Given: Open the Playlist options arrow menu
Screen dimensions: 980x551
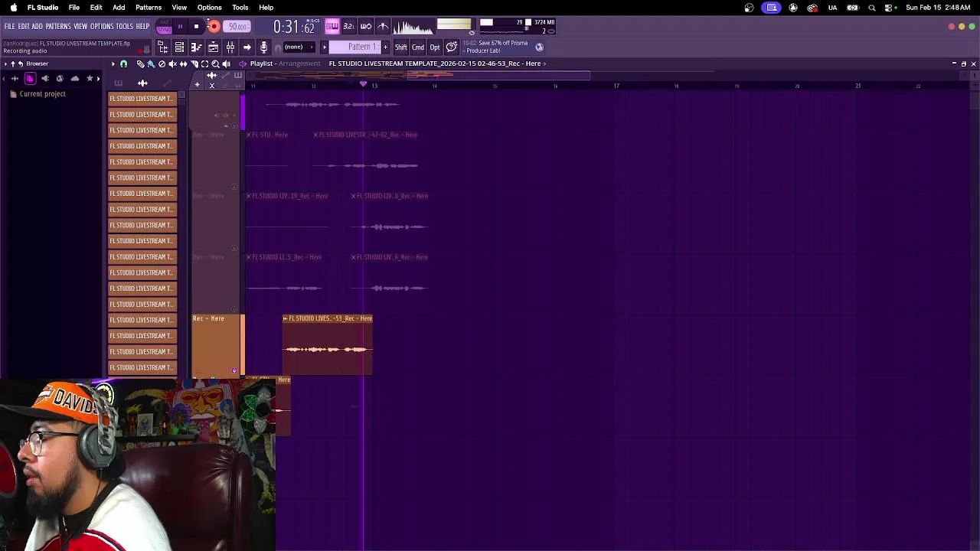Looking at the screenshot, I should point(113,64).
